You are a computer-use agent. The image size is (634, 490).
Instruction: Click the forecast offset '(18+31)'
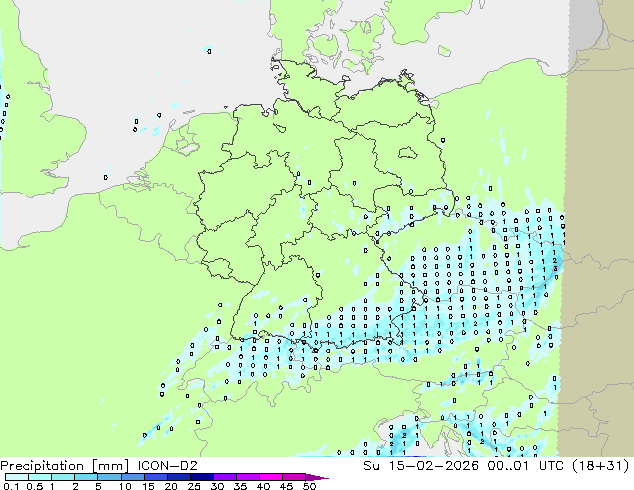[x=601, y=466]
